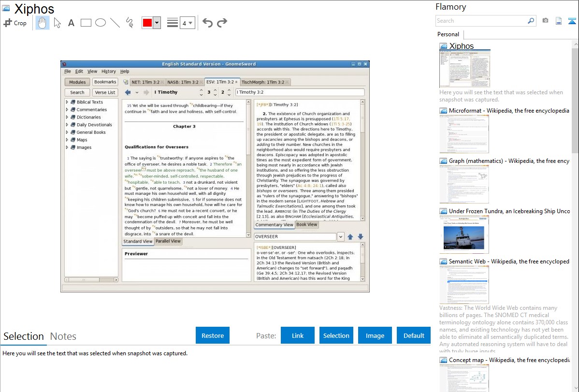Open the Help menu in GnomeSword

tap(125, 72)
